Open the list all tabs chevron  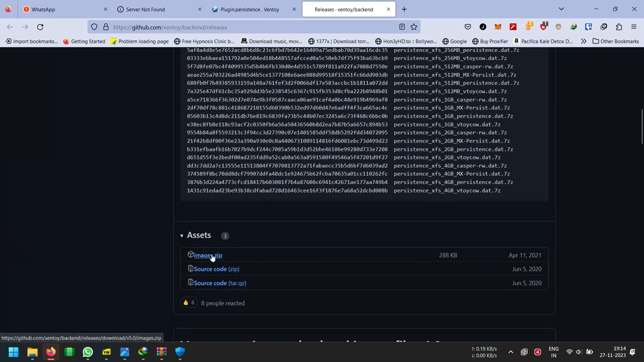click(x=561, y=9)
